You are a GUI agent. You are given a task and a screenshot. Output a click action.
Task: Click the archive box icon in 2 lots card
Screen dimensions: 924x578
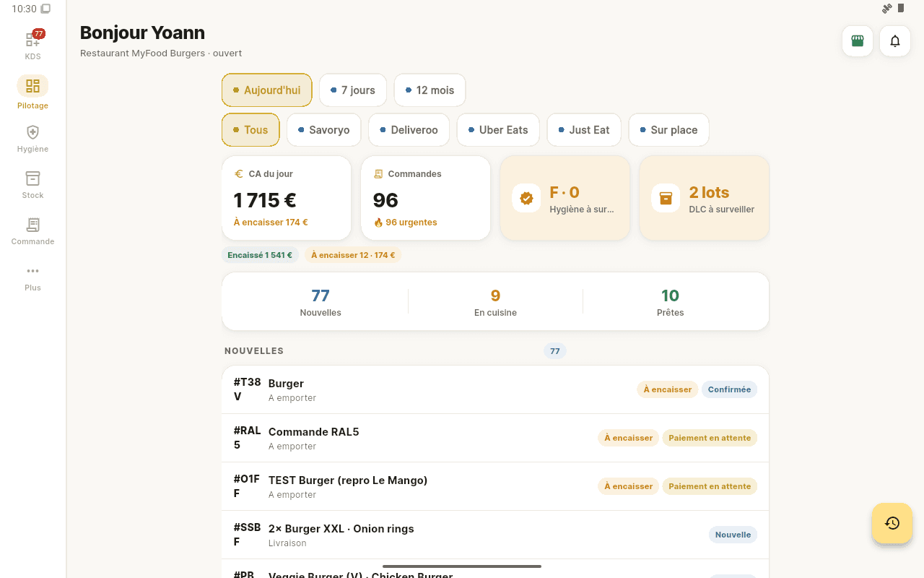pos(666,198)
